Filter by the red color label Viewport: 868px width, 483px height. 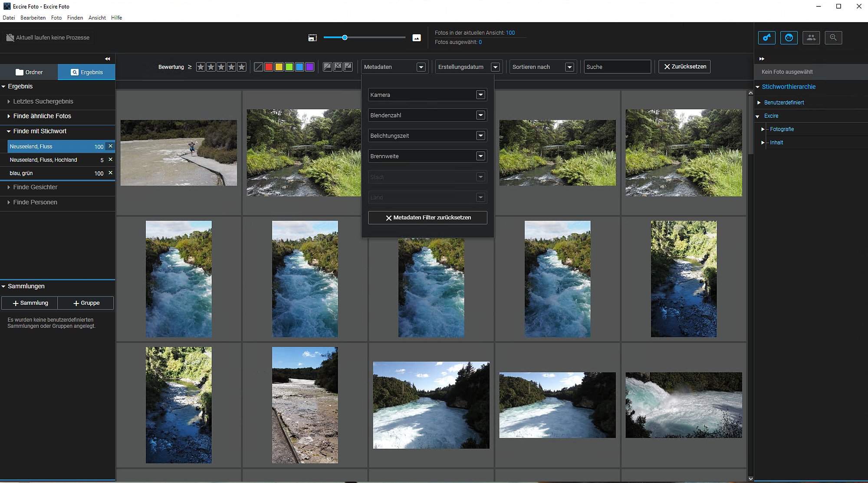[x=269, y=67]
